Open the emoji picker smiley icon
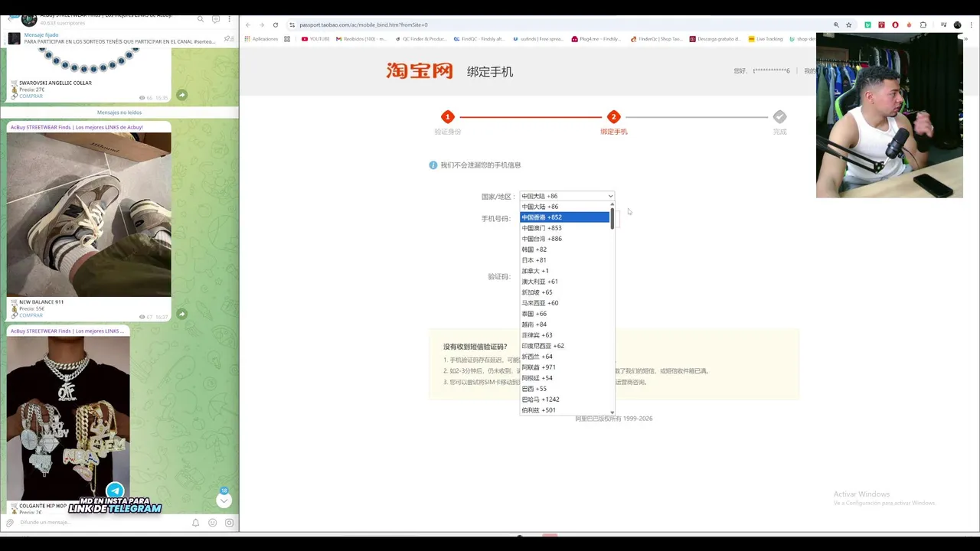This screenshot has width=980, height=551. click(212, 523)
